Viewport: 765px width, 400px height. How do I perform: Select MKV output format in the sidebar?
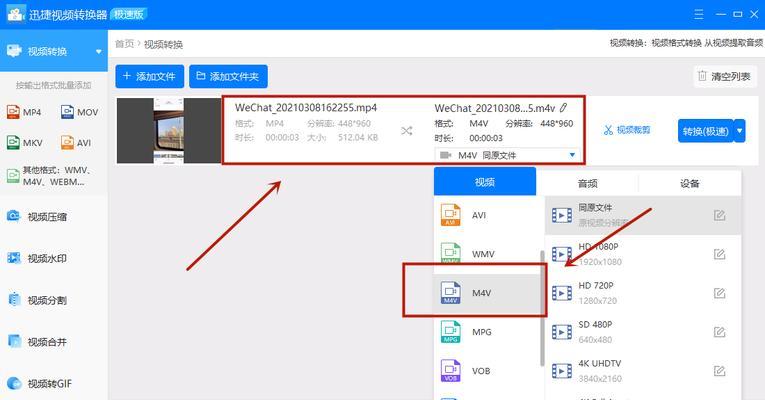point(25,142)
